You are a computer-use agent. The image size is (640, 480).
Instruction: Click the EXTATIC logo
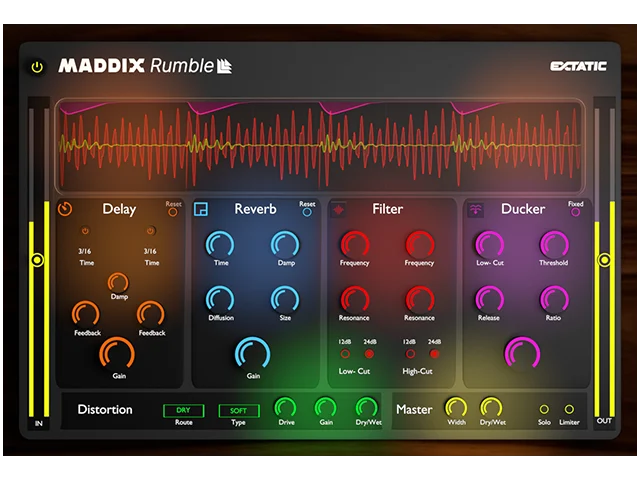[578, 66]
